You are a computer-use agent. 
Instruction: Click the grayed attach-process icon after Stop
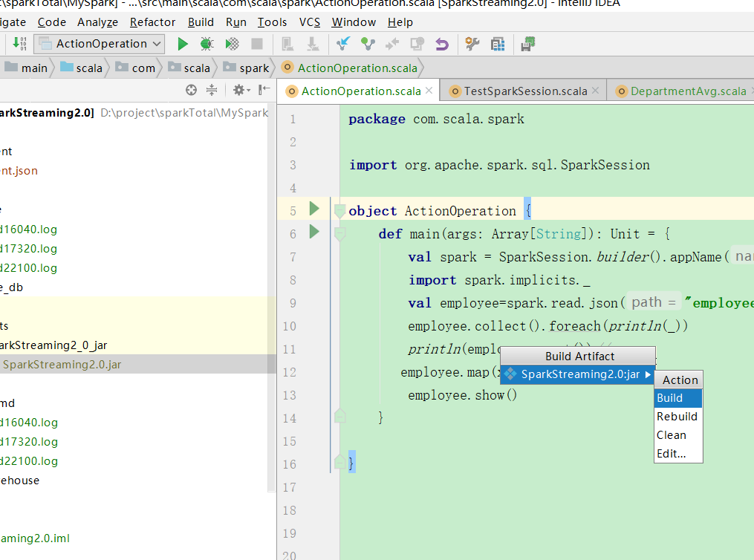click(287, 44)
